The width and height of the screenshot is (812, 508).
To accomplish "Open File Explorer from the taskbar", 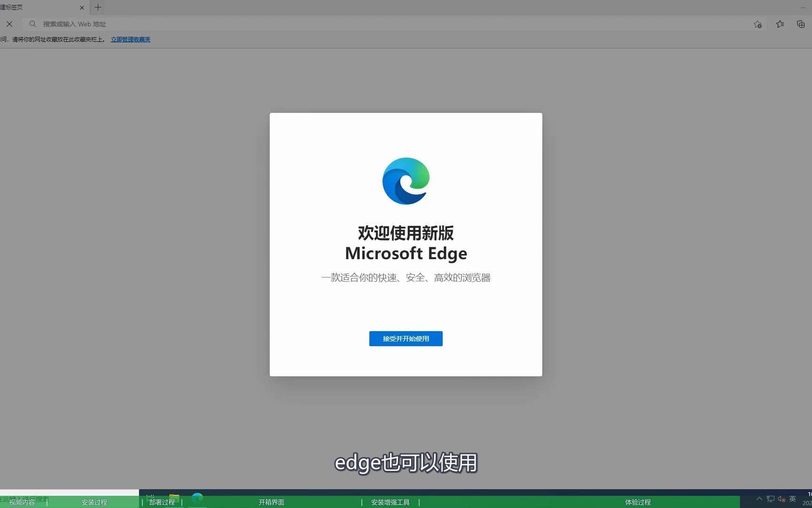I will [x=174, y=498].
